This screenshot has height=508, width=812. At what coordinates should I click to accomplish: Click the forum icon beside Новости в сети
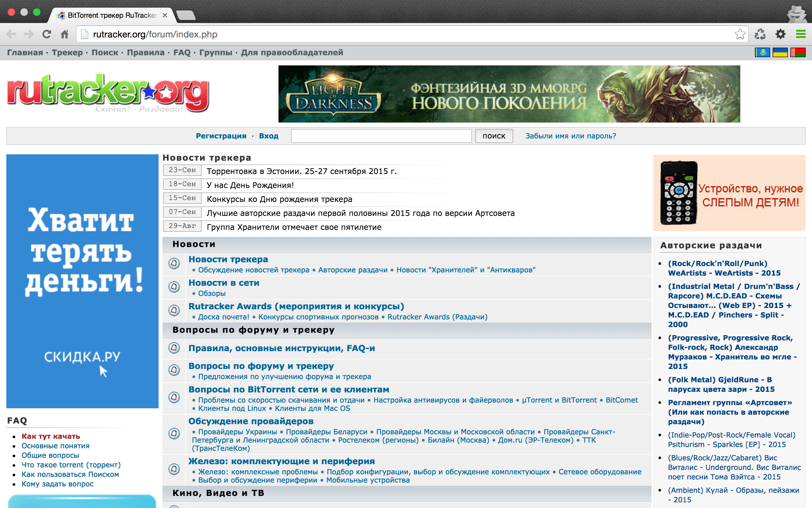point(174,287)
